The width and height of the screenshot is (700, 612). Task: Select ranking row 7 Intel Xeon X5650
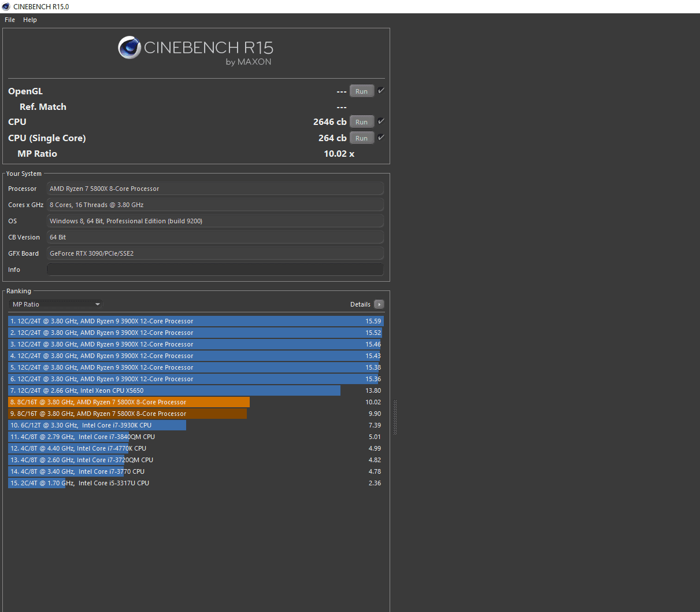coord(196,390)
